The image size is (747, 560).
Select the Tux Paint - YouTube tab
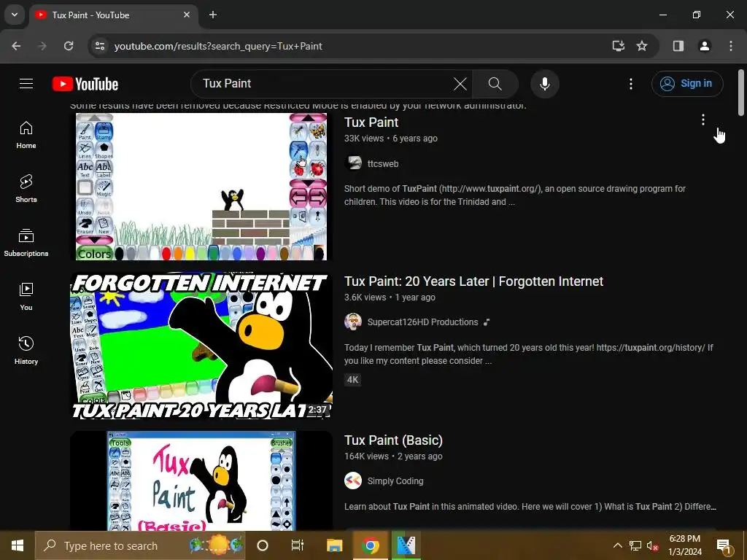pyautogui.click(x=113, y=15)
